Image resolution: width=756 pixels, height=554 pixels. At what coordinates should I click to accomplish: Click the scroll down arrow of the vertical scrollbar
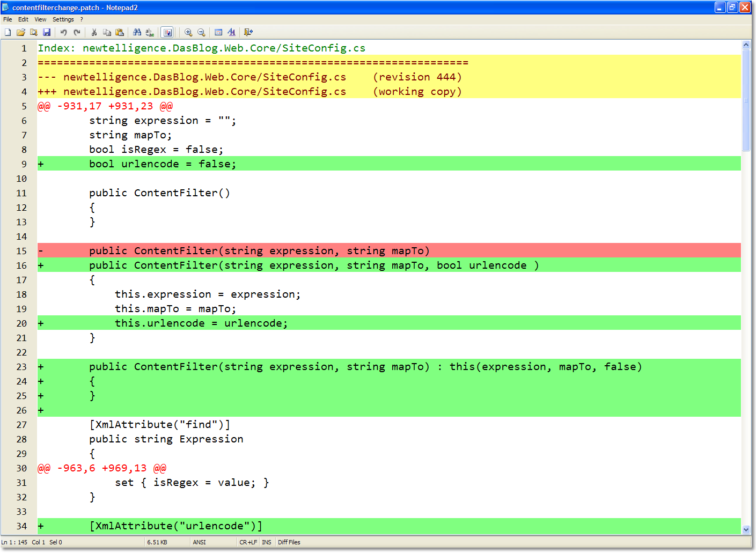tap(746, 529)
